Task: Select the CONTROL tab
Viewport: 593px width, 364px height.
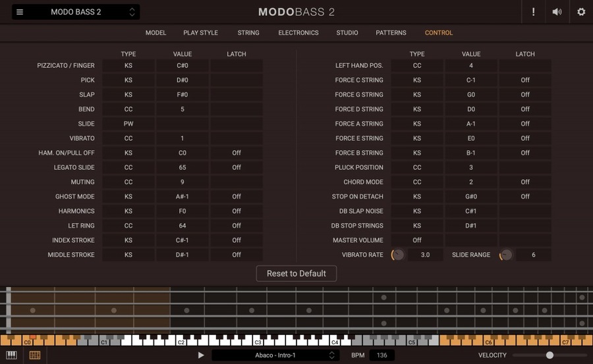Action: (x=439, y=33)
